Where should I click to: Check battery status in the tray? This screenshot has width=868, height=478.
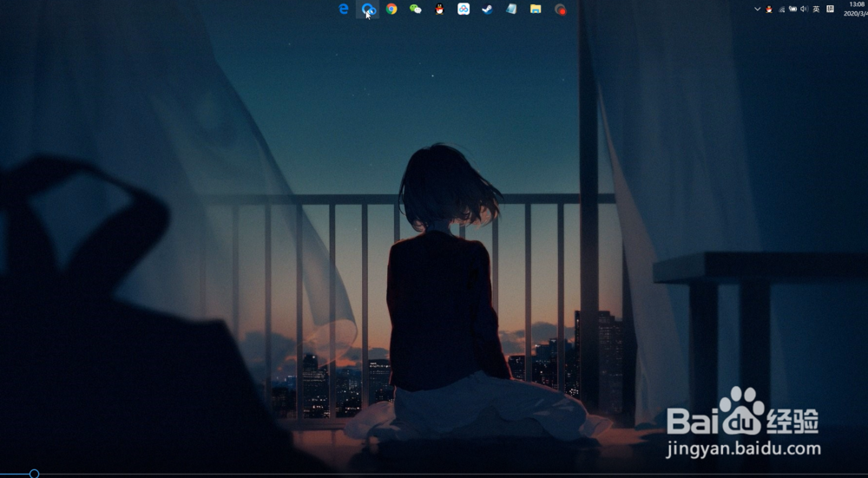pyautogui.click(x=792, y=9)
